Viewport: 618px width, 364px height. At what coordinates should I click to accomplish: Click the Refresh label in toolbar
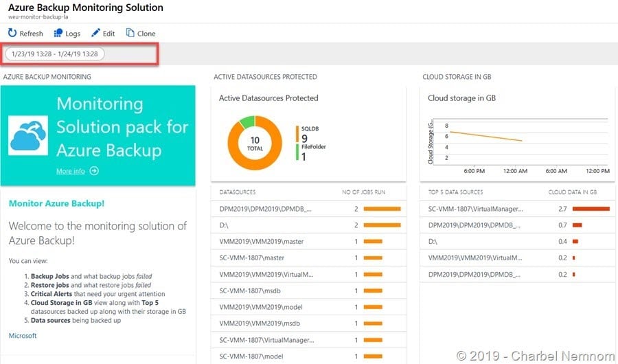(x=31, y=34)
